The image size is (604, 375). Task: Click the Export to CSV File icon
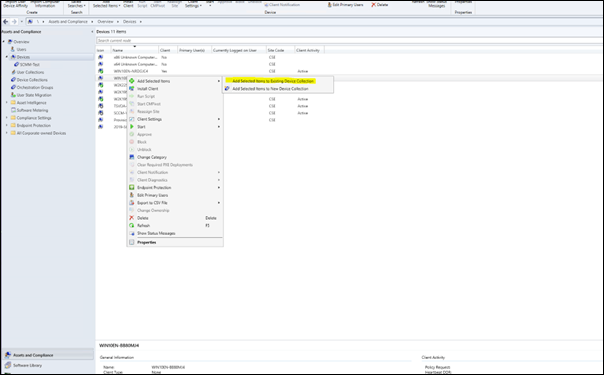[132, 203]
